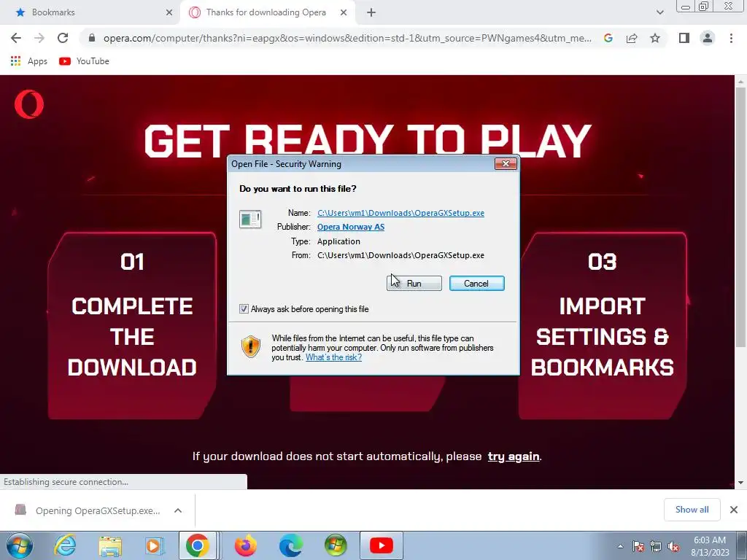Expand OperaGXSetup.exe download options chevron
The height and width of the screenshot is (560, 747).
178,510
